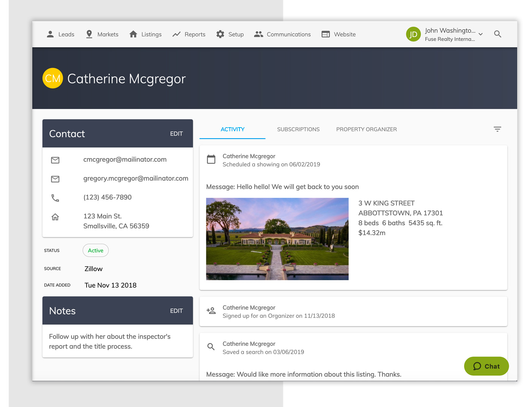Edit the Notes panel
This screenshot has height=407, width=532.
click(x=176, y=311)
